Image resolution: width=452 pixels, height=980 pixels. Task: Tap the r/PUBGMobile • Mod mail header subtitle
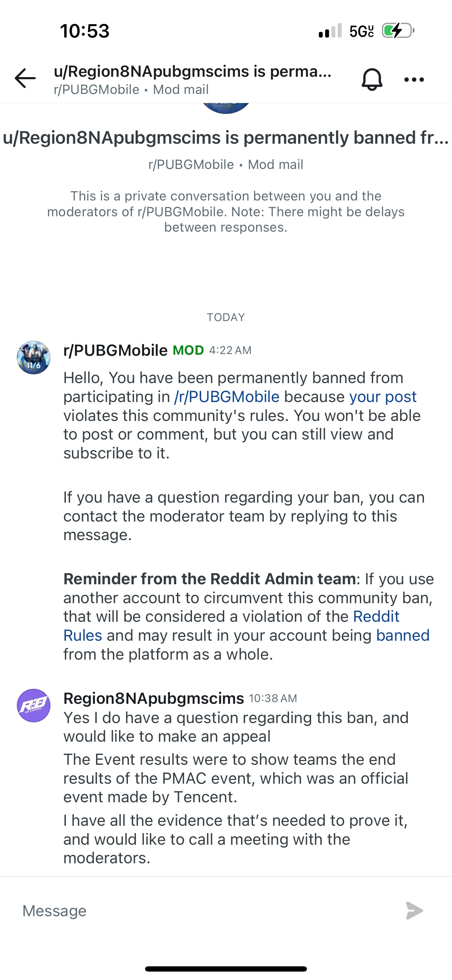click(131, 90)
